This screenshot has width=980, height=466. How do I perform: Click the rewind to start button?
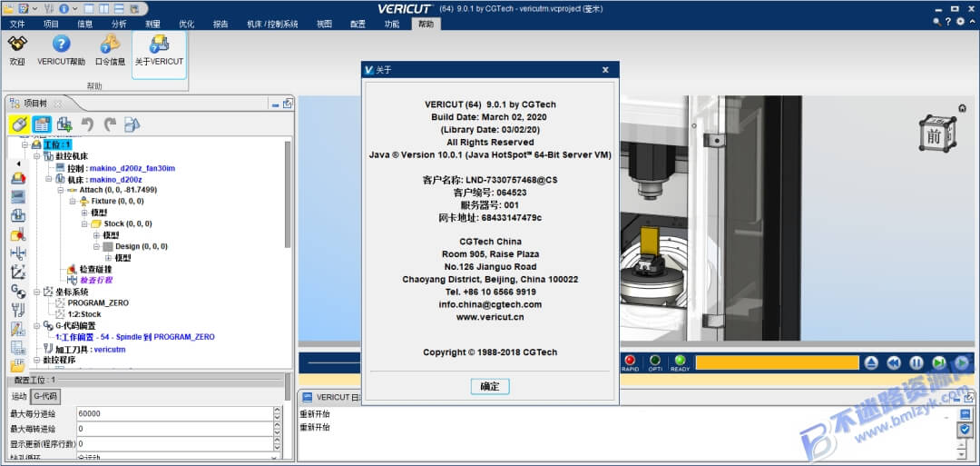(x=894, y=362)
